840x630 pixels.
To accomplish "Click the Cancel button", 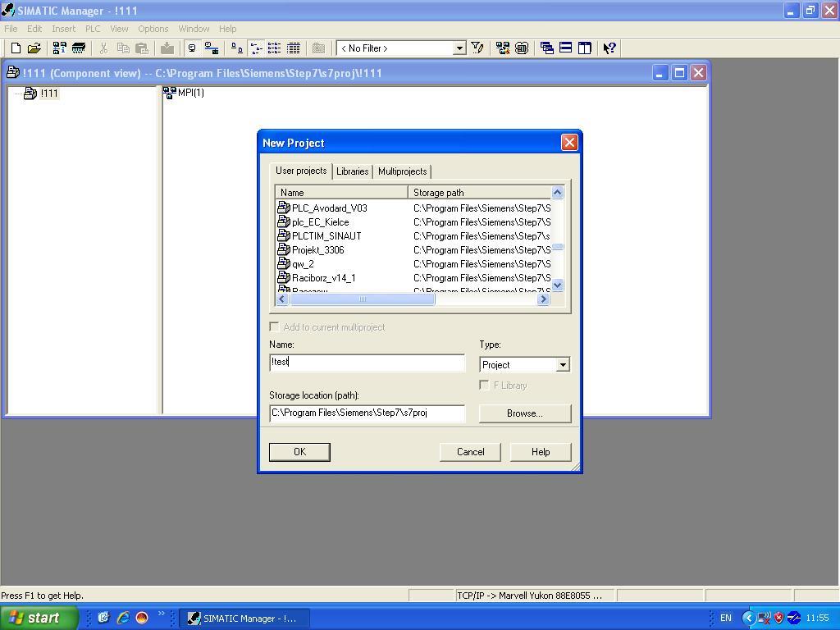I will coord(470,452).
